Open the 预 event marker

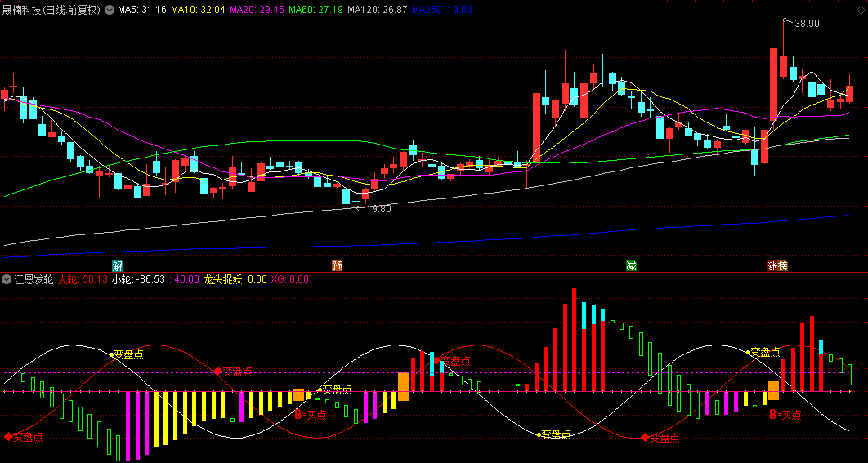(337, 265)
